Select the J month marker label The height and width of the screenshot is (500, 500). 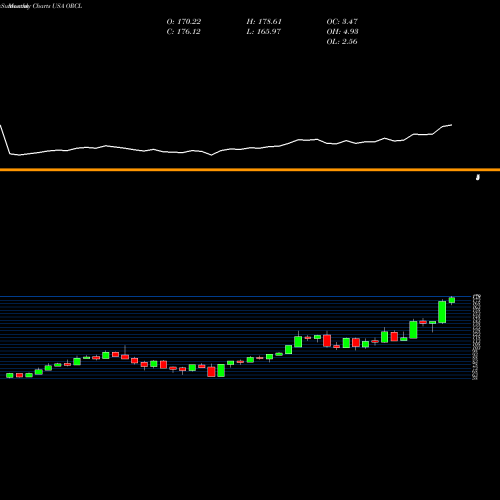click(x=478, y=177)
